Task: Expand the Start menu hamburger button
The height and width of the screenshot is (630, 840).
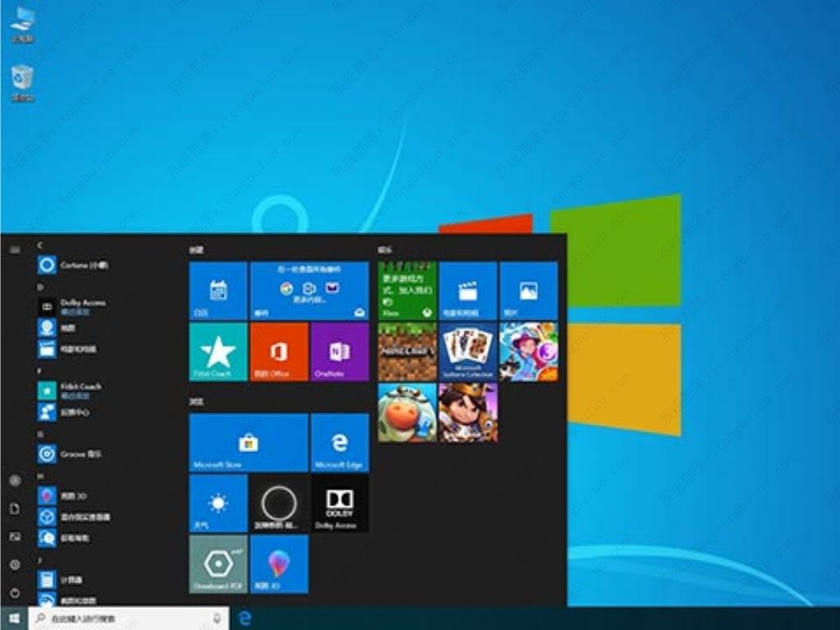Action: pos(15,249)
